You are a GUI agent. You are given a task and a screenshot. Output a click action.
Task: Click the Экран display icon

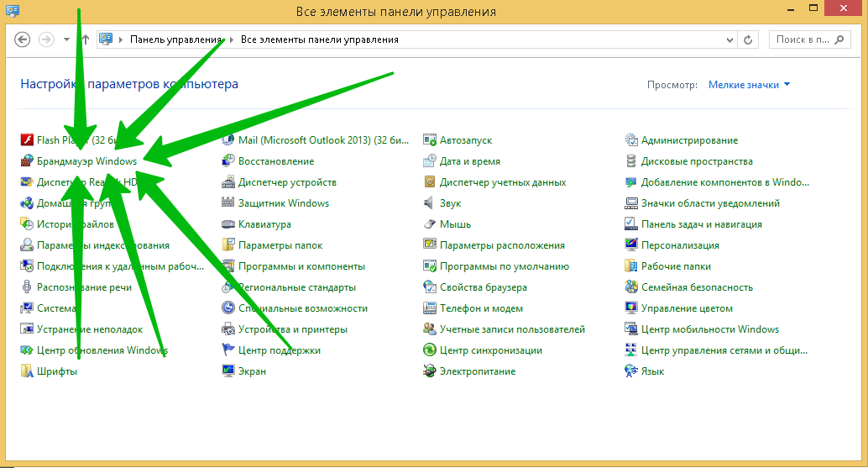(x=228, y=371)
